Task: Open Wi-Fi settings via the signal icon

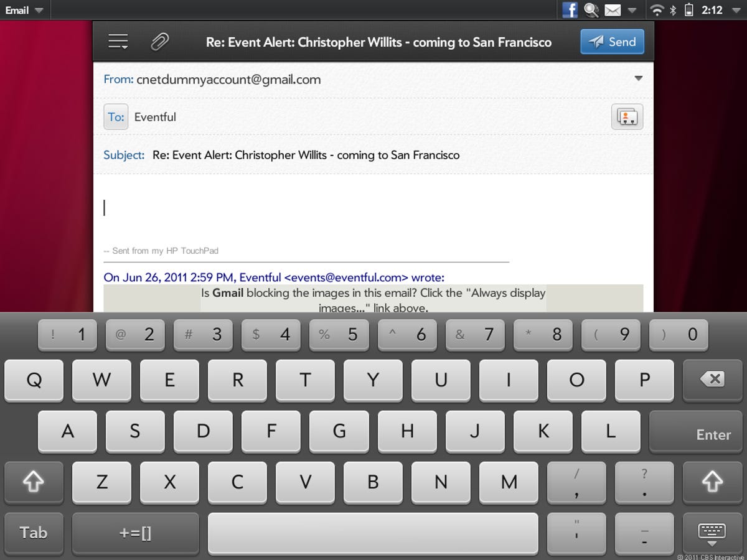Action: (656, 10)
